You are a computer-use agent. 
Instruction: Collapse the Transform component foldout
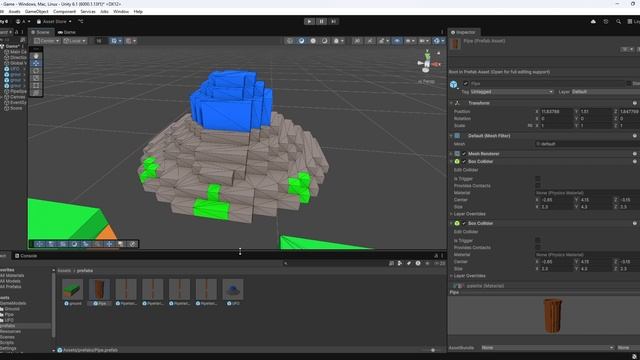click(x=451, y=103)
